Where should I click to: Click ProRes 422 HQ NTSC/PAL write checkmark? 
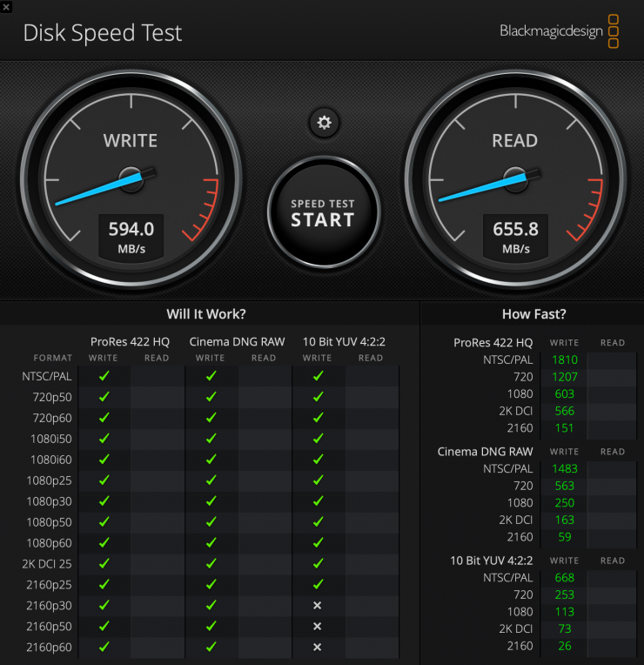104,376
